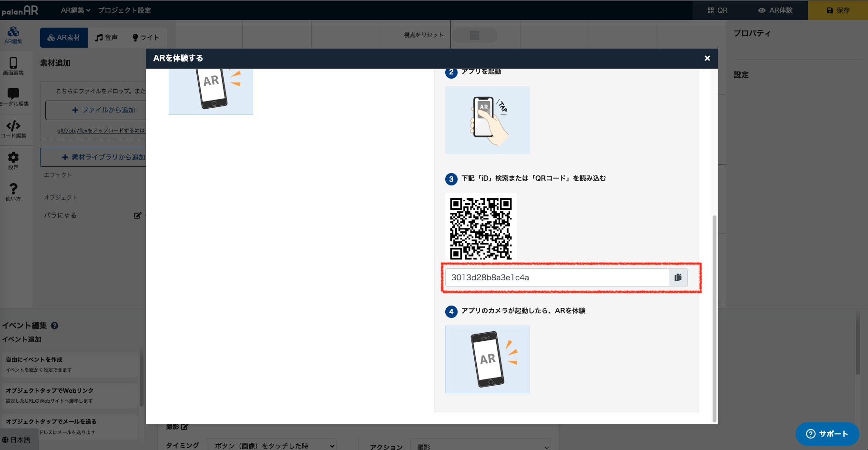The width and height of the screenshot is (868, 450).
Task: Open the 設定 gear icon in sidebar
Action: [13, 161]
